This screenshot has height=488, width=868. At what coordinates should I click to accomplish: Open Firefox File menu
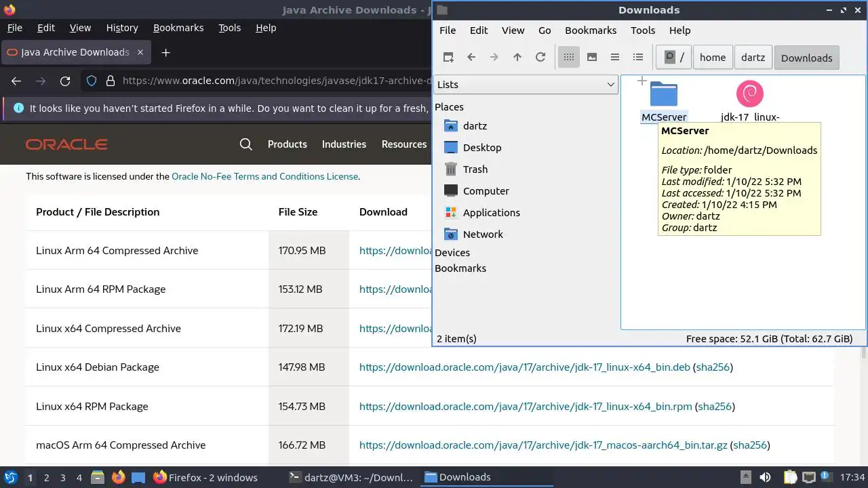[14, 28]
